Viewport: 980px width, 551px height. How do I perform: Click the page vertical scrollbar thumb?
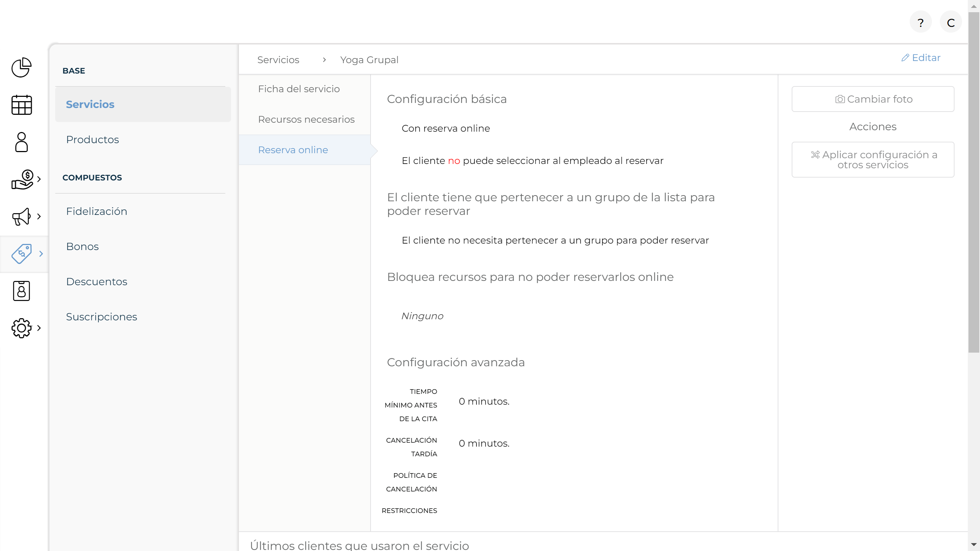point(974,183)
